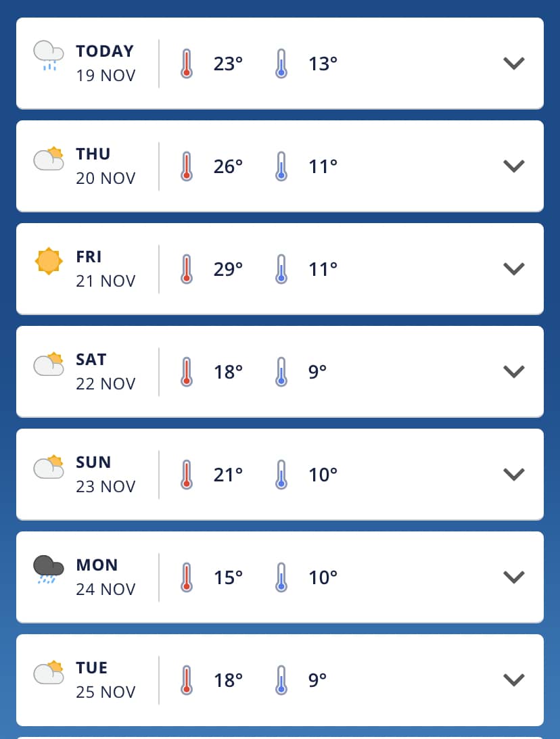Screen dimensions: 560x739
Task: Show details for Monday 24 Nov
Action: point(514,577)
